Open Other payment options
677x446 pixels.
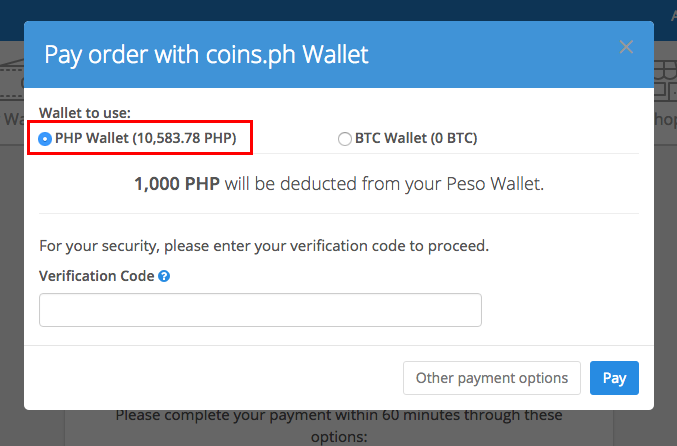(492, 378)
